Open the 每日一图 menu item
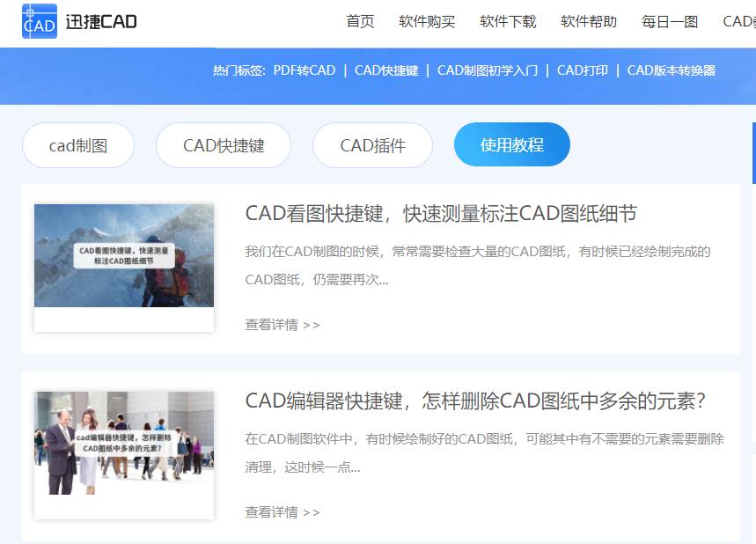Viewport: 756px width, 544px height. click(669, 22)
